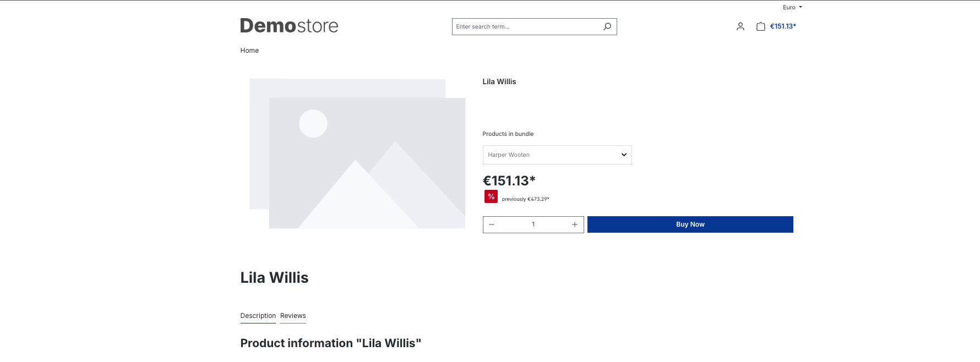
Task: Click the red percent discount badge
Action: (491, 196)
